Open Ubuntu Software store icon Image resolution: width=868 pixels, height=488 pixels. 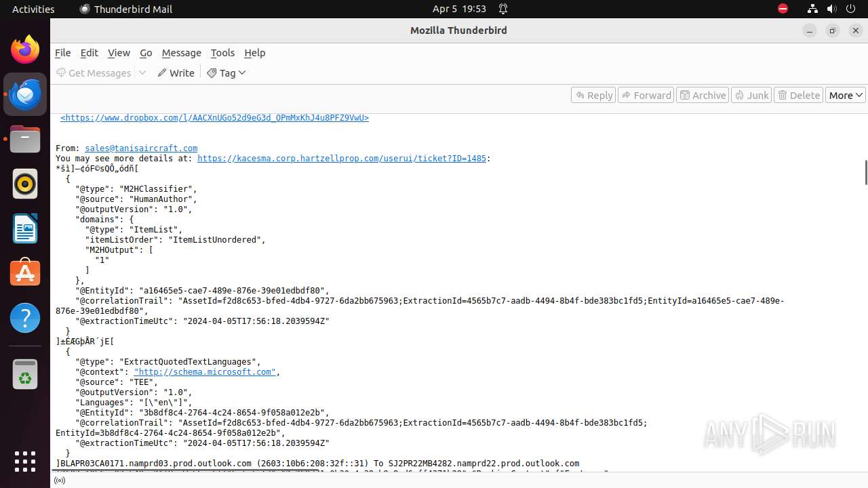tap(25, 273)
